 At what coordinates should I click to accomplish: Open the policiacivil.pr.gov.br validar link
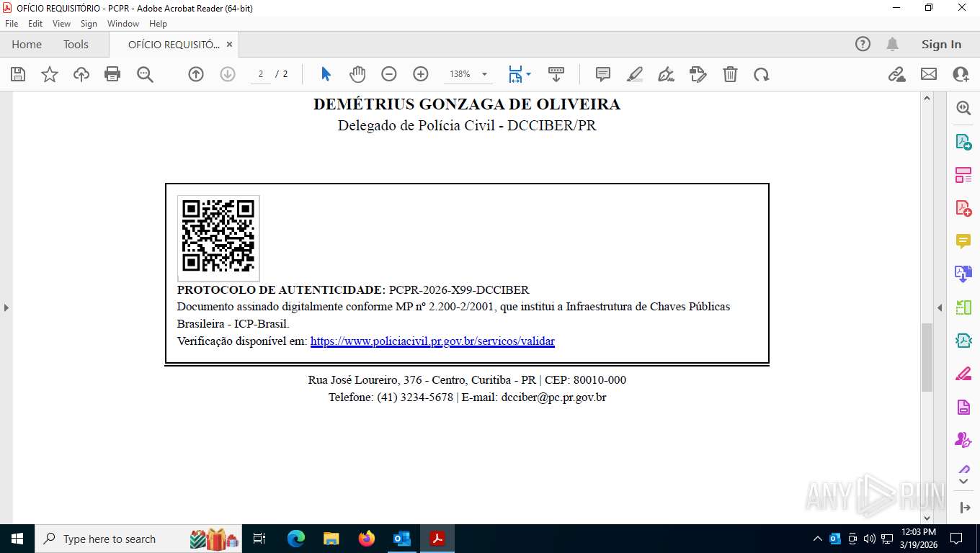point(432,341)
